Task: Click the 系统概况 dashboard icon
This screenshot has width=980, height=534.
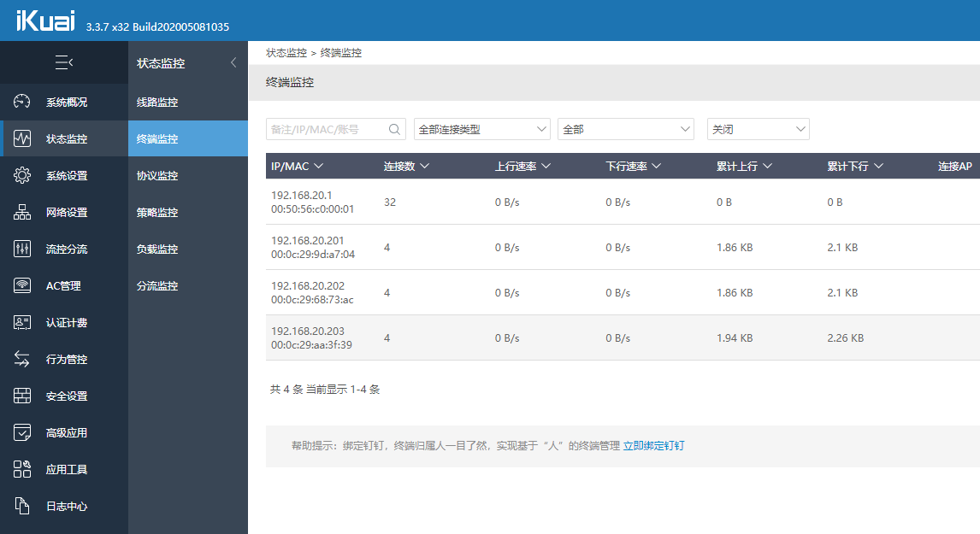Action: click(x=22, y=103)
